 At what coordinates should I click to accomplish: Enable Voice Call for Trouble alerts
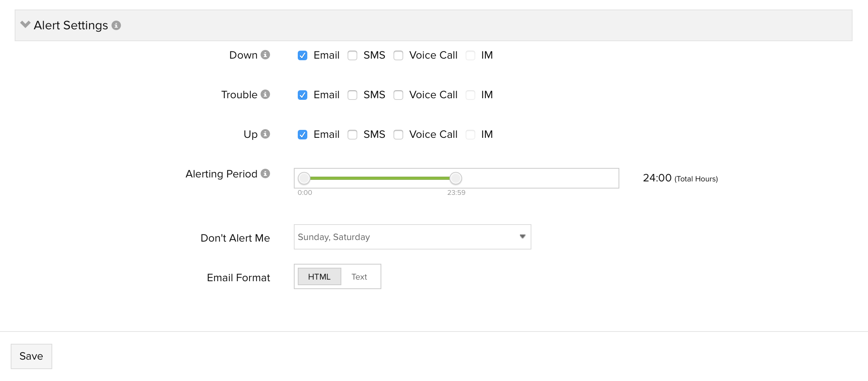(398, 95)
